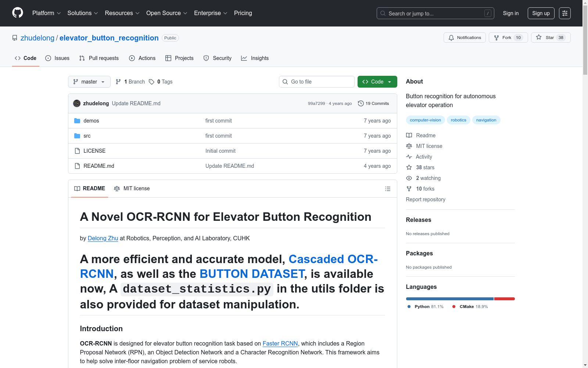Screen dimensions: 588x368
Task: Open the demos folder
Action: [91, 121]
